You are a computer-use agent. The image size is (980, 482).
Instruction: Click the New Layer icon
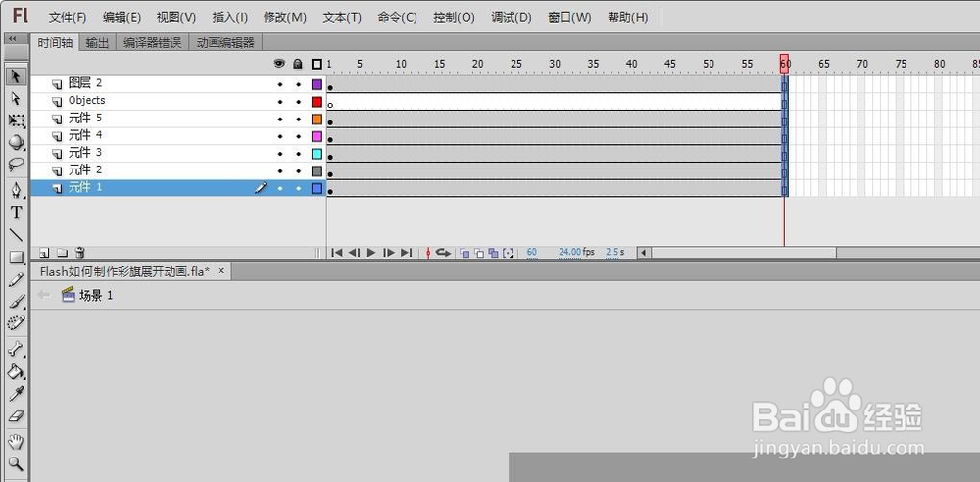(44, 253)
